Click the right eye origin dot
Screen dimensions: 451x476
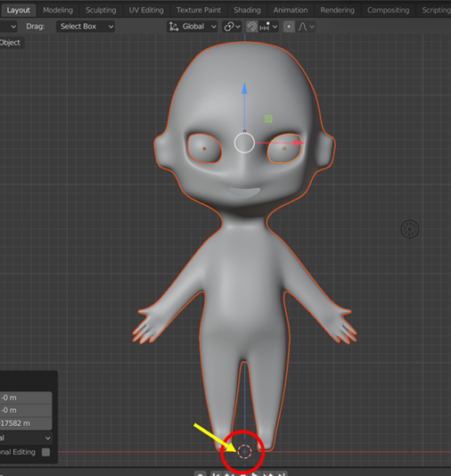[284, 149]
